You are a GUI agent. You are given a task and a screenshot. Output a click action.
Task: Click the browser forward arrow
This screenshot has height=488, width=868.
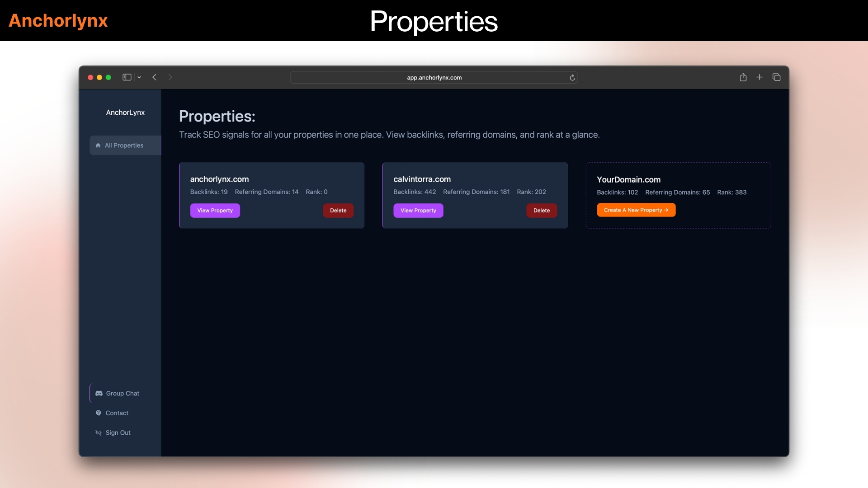pos(170,77)
